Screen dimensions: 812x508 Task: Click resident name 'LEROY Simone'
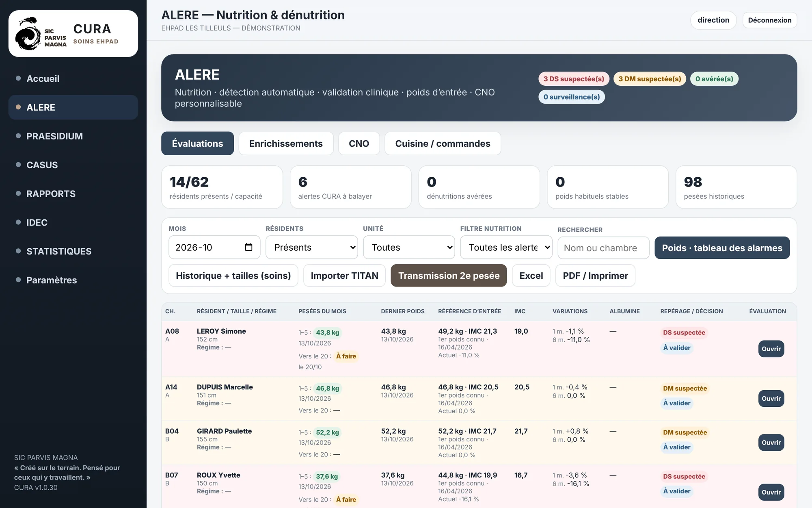[x=221, y=331]
